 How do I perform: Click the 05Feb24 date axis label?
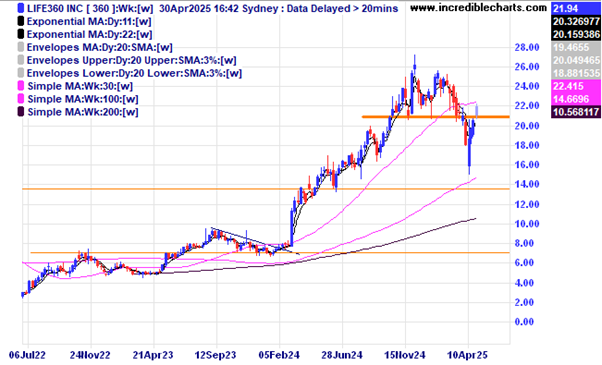pyautogui.click(x=279, y=355)
